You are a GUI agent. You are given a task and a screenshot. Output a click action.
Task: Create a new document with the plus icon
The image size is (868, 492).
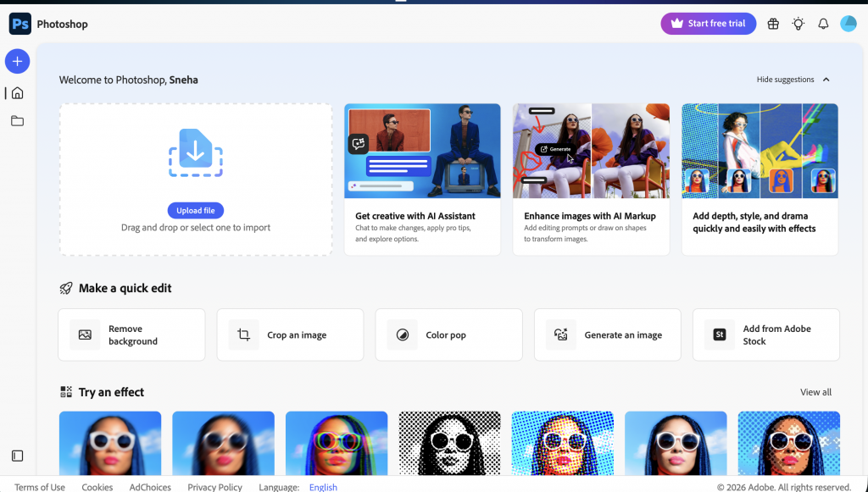(x=17, y=61)
